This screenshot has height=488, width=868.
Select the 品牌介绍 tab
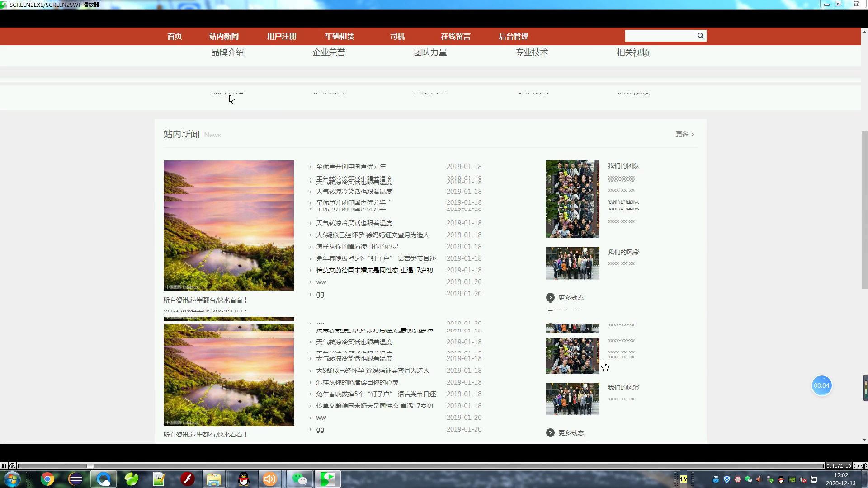click(227, 52)
